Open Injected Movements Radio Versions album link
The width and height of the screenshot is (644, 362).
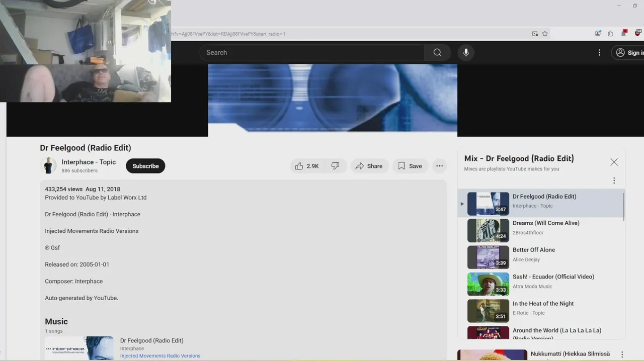point(160,356)
